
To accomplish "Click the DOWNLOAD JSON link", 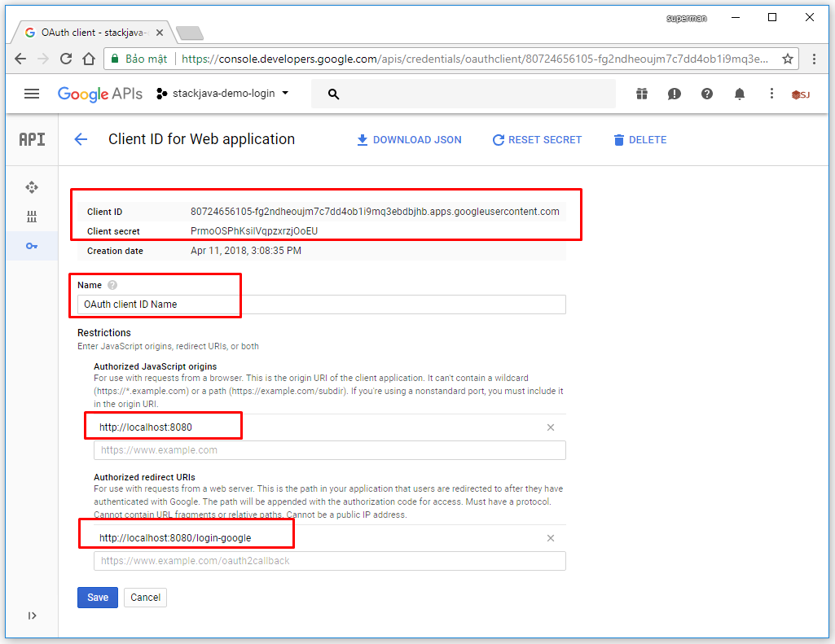I will pos(408,139).
